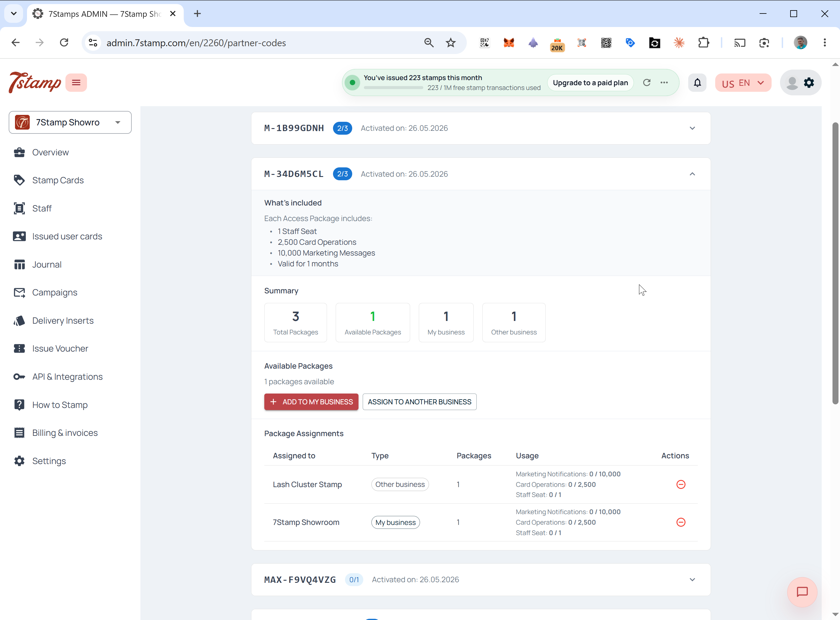840x620 pixels.
Task: Go to Overview in the sidebar
Action: [x=50, y=152]
